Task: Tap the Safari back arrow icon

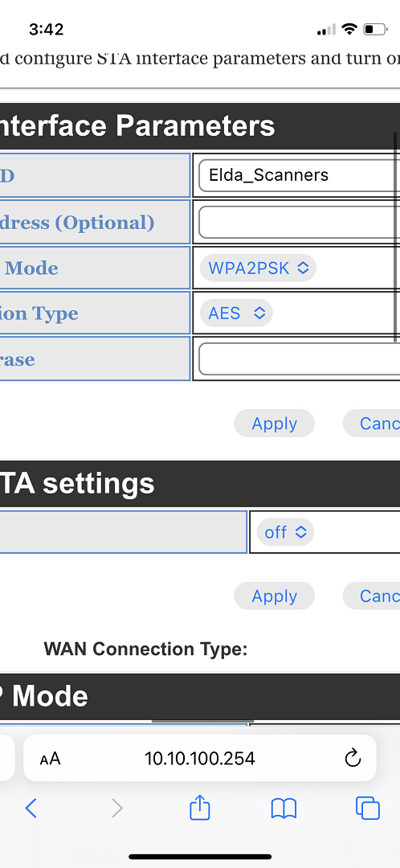Action: (x=31, y=809)
